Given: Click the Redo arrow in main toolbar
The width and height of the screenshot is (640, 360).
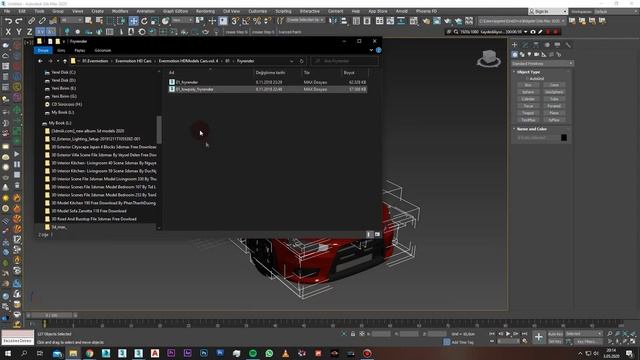Looking at the screenshot, I should tap(19, 21).
